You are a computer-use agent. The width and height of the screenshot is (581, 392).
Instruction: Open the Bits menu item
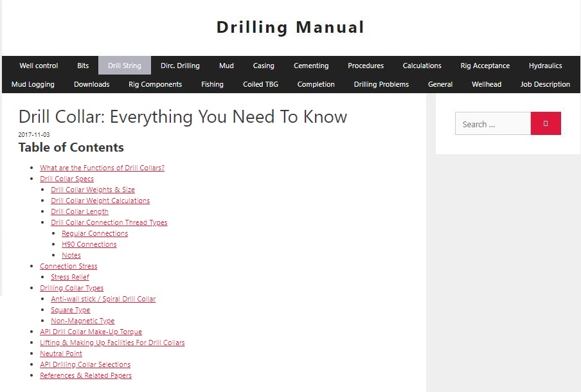[x=83, y=66]
